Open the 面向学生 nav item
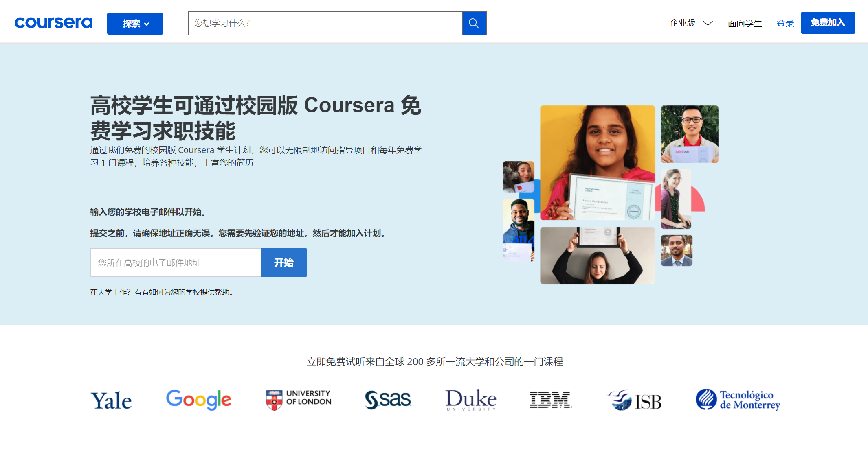This screenshot has height=453, width=868. 745,24
